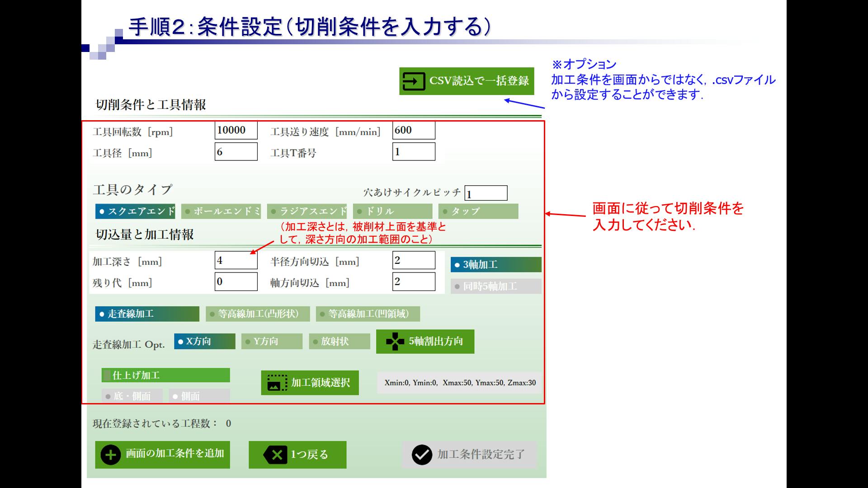Image resolution: width=868 pixels, height=488 pixels.
Task: Switch to 同時5軸加工 mode
Action: [x=495, y=286]
